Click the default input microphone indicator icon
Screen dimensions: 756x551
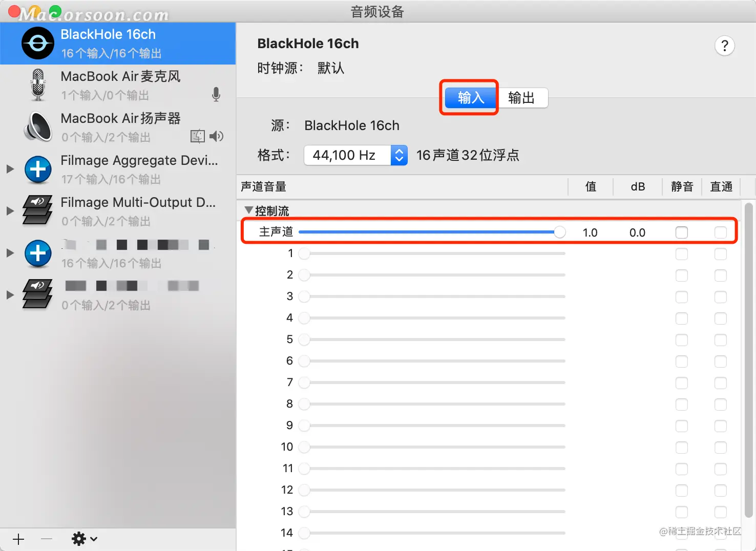pyautogui.click(x=216, y=94)
